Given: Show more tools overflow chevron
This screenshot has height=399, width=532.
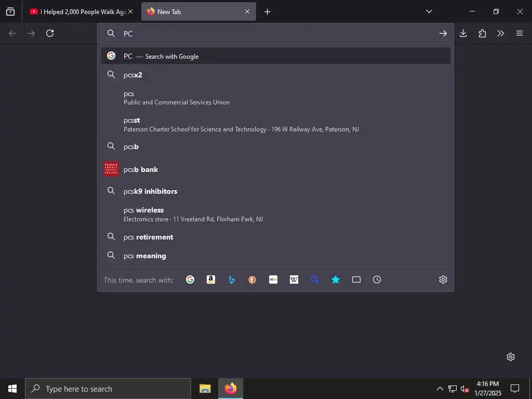Looking at the screenshot, I should tap(500, 33).
